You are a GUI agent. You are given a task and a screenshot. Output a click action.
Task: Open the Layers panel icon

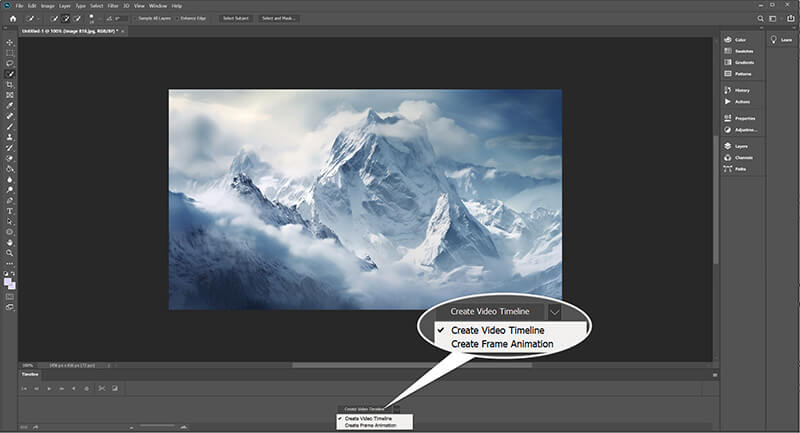click(x=739, y=146)
